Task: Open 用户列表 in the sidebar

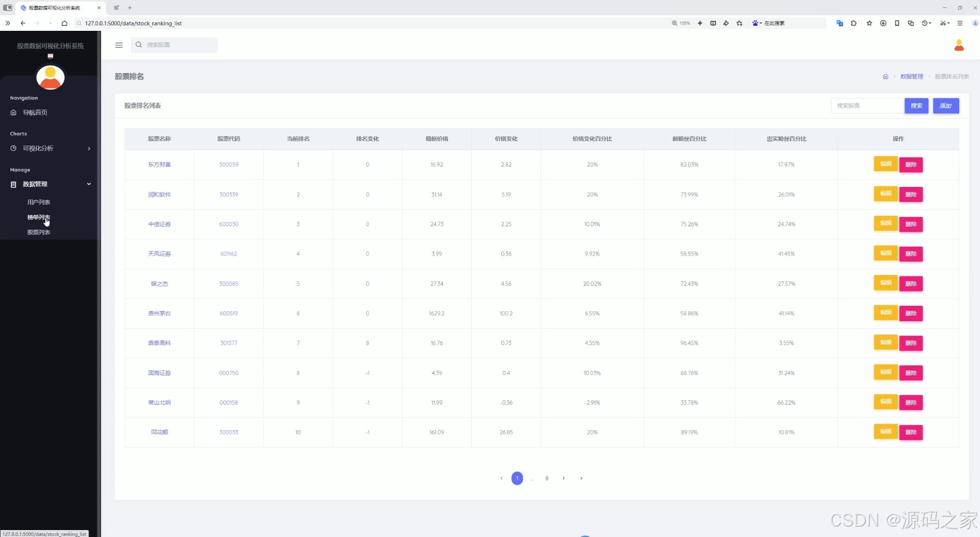Action: pos(38,202)
